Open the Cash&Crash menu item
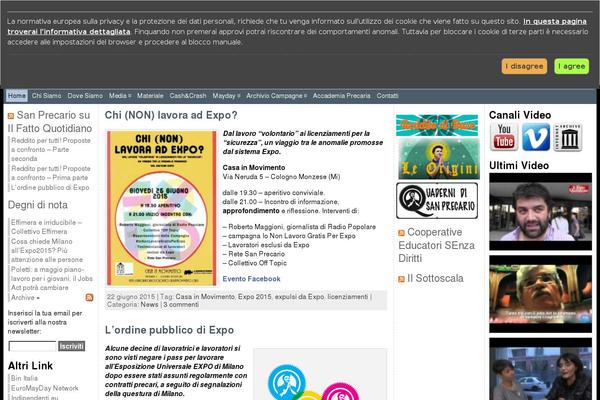Viewport: 600px width, 400px height. (188, 96)
